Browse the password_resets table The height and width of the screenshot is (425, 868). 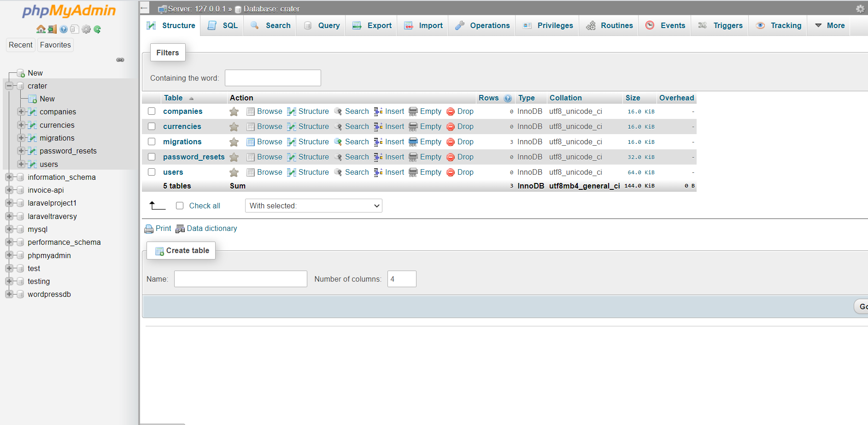coord(270,157)
